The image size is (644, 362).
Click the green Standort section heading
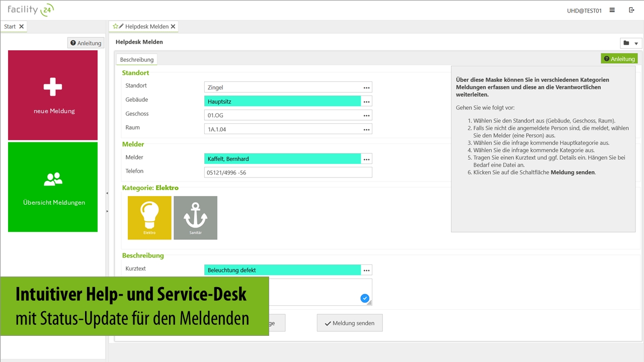tap(136, 73)
